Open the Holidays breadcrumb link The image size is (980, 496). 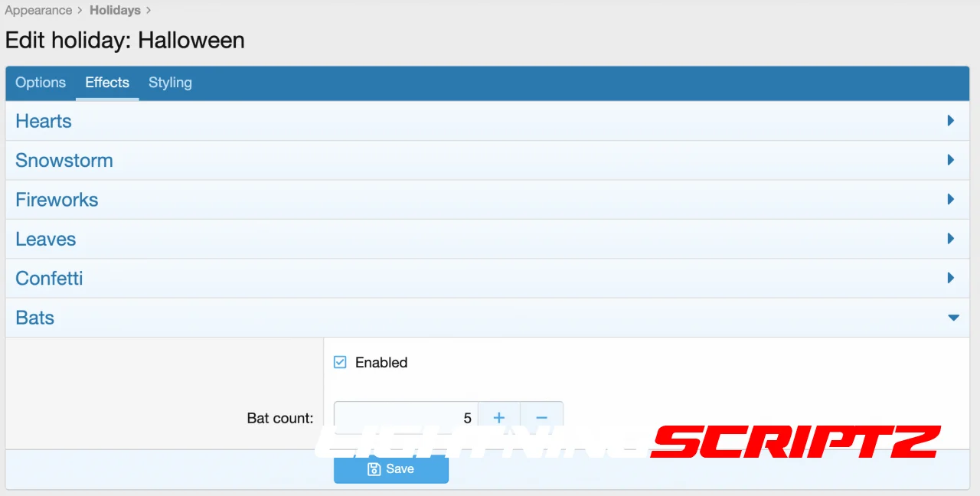pos(115,11)
